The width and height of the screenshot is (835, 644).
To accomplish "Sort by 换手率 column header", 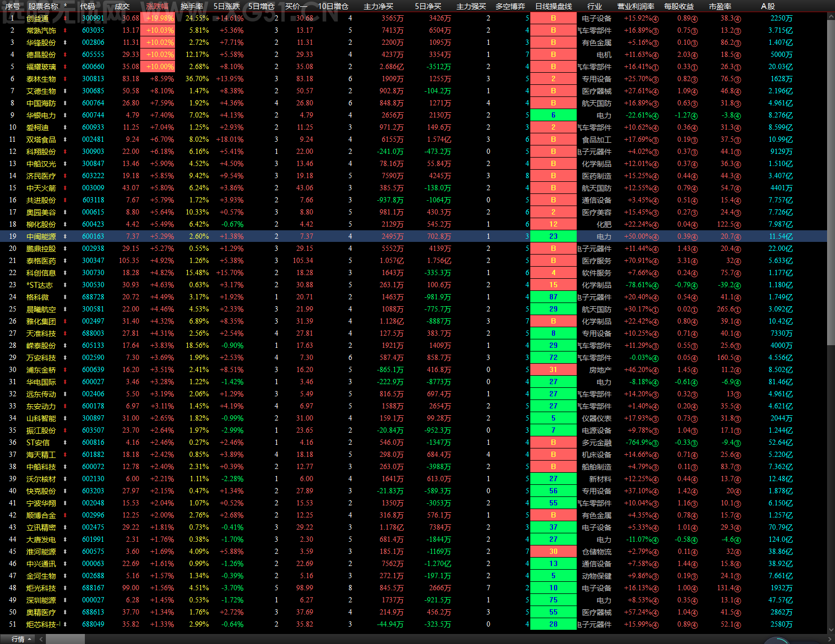I will click(x=192, y=6).
